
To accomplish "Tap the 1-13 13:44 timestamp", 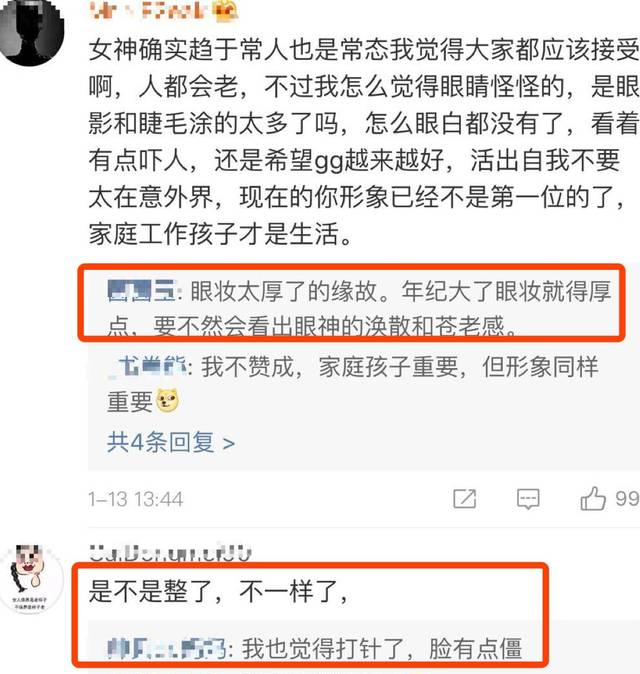I will tap(136, 499).
